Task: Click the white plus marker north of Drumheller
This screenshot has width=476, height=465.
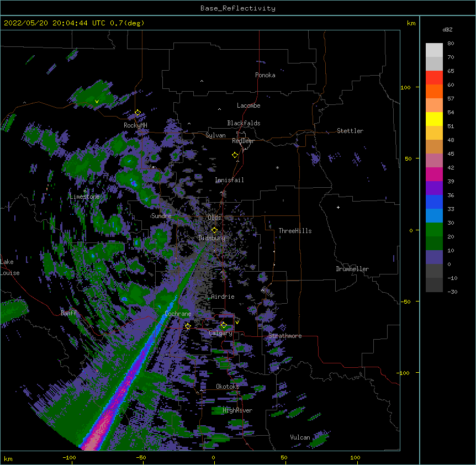Action: click(x=338, y=207)
